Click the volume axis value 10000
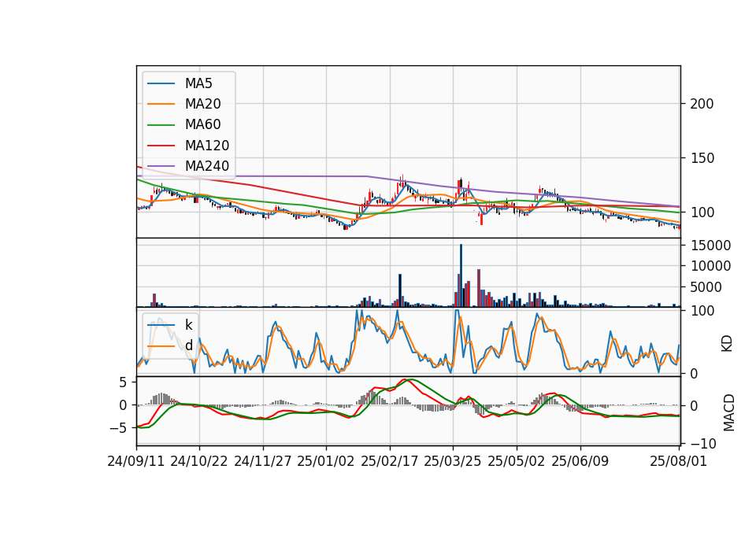This screenshot has height=543, width=756. [x=710, y=266]
